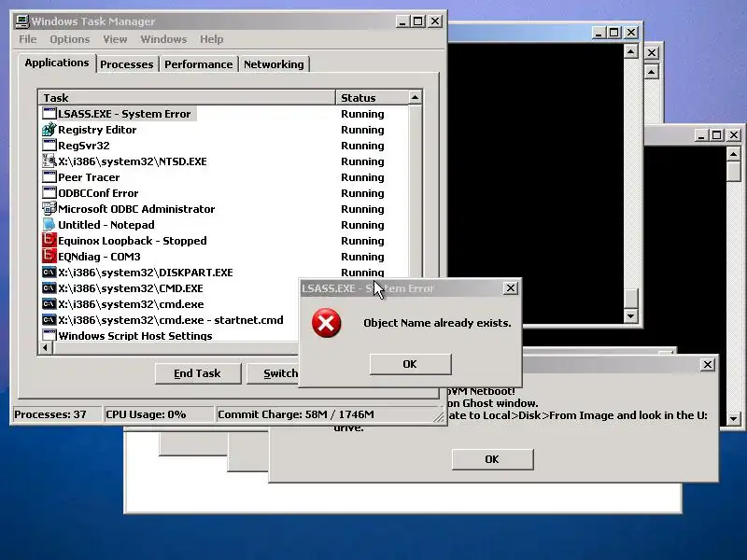Viewport: 747px width, 560px height.
Task: Close the LSASS.EXE System Error dialog
Action: [510, 288]
